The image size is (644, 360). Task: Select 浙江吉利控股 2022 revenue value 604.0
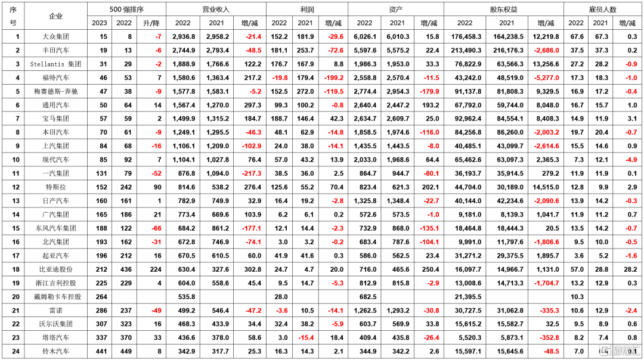187,283
